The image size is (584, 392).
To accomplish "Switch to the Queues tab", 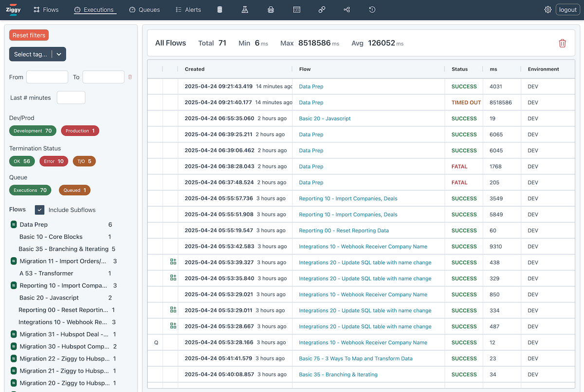I will click(x=145, y=10).
